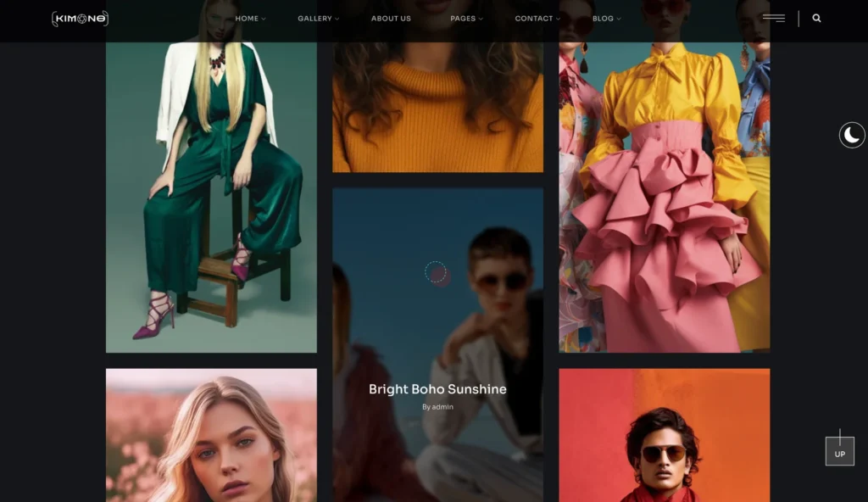Open the Contact menu item
This screenshot has width=868, height=502.
pos(537,18)
